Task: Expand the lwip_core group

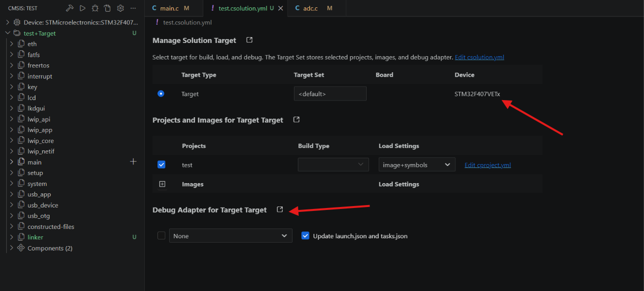Action: 12,141
